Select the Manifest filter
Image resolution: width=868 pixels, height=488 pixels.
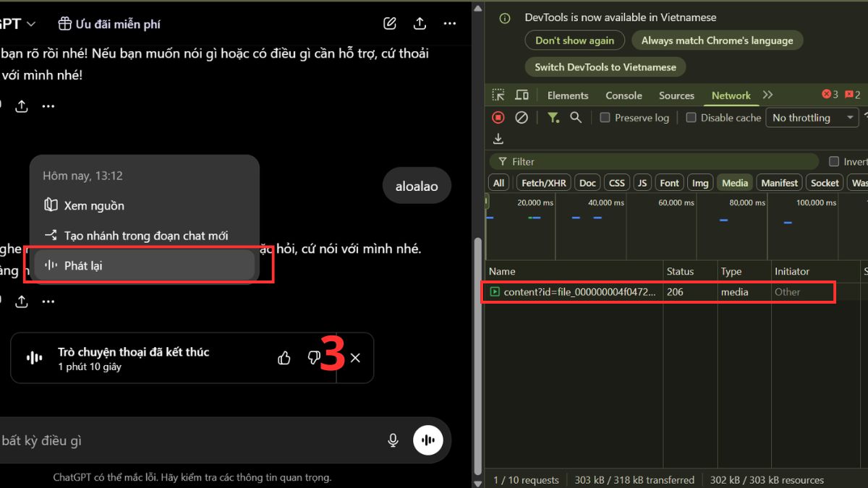pyautogui.click(x=780, y=183)
